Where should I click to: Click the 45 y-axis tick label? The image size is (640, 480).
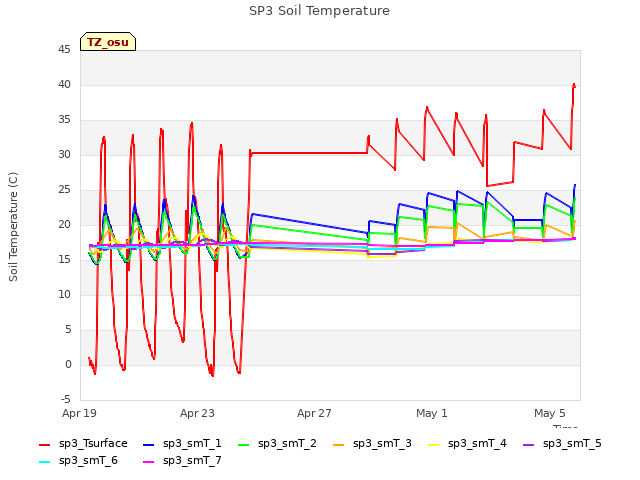[x=64, y=49]
